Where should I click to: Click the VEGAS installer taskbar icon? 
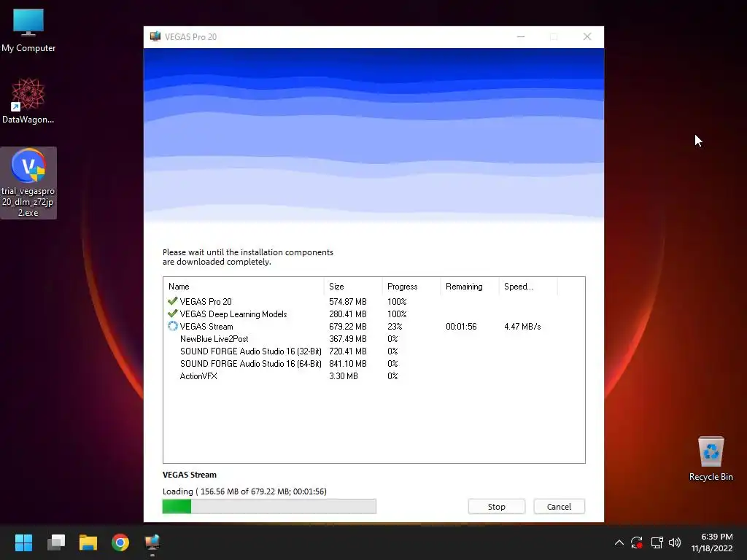(x=152, y=542)
